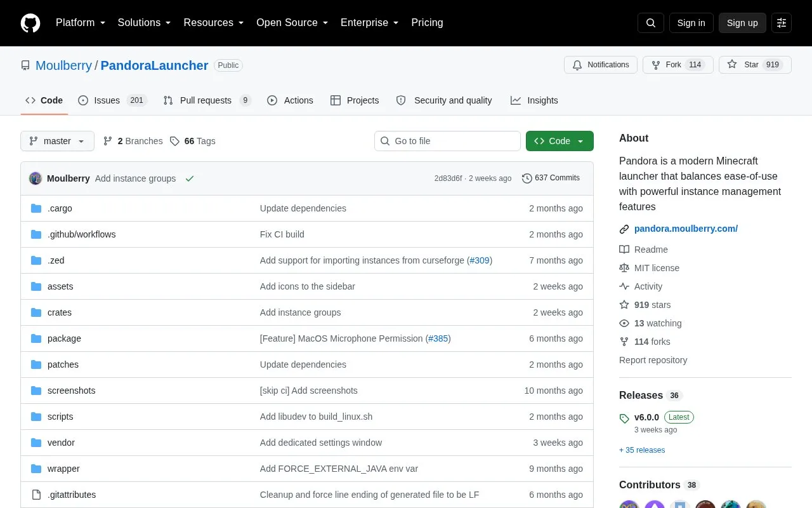Fork the repository
Viewport: 812px width, 508px height.
(678, 65)
